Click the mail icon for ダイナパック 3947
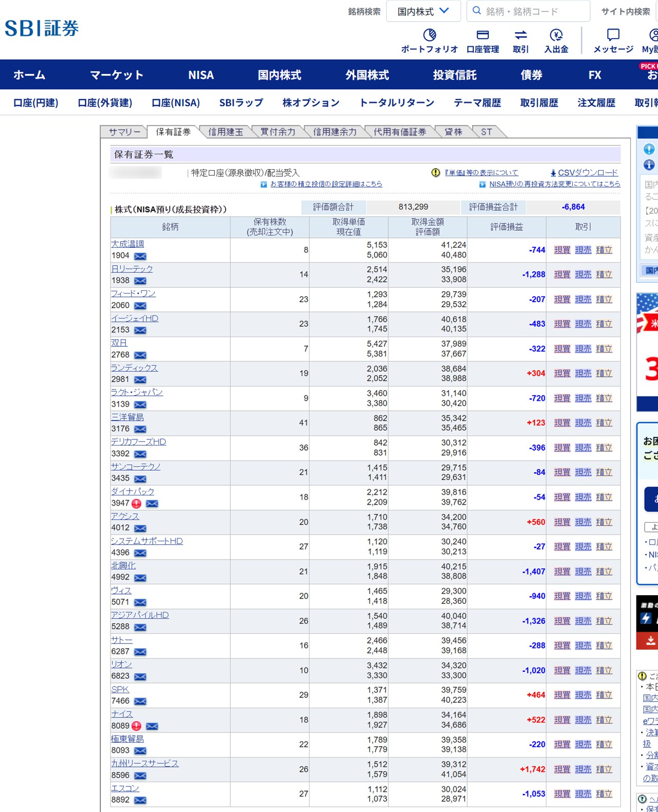Image resolution: width=658 pixels, height=812 pixels. click(152, 504)
